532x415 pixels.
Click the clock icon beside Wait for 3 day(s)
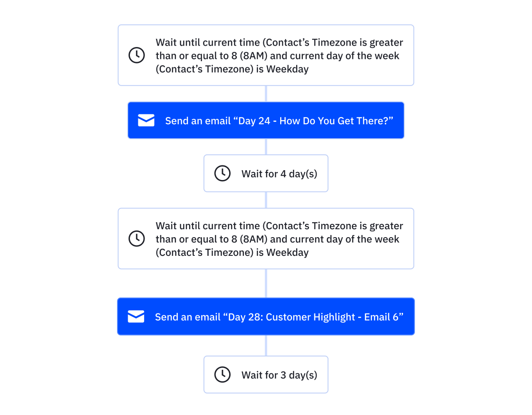[x=223, y=375]
